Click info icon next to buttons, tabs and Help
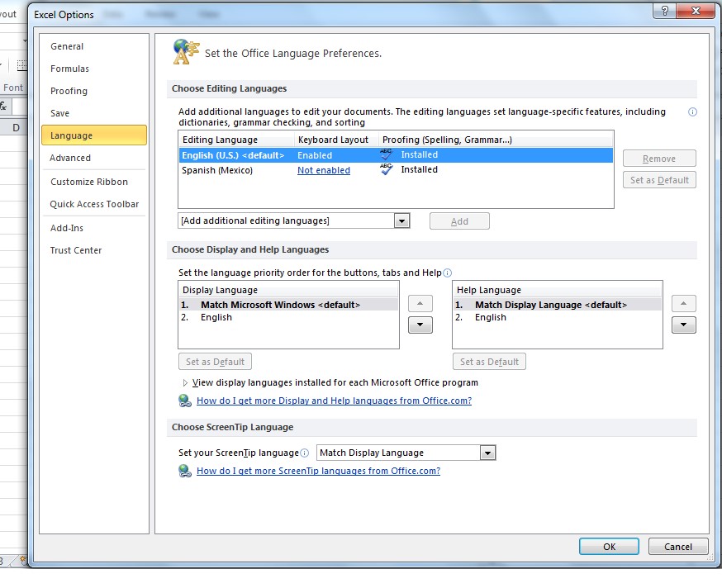The image size is (722, 588). tap(447, 273)
